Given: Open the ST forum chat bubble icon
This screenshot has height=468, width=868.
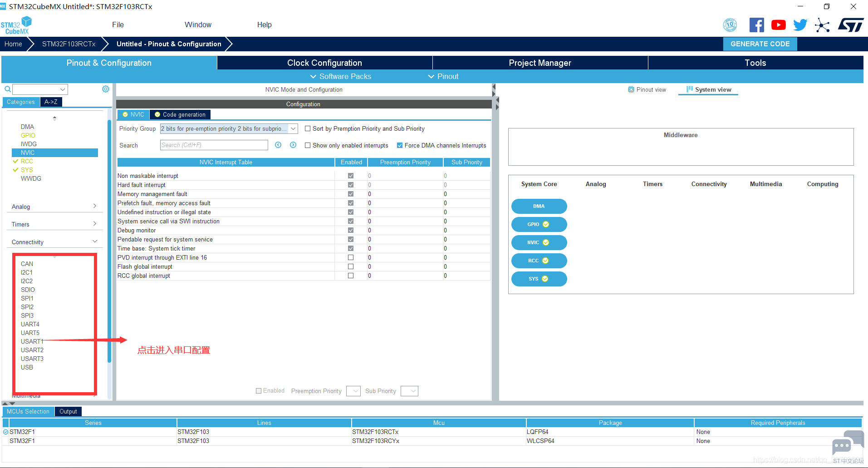Looking at the screenshot, I should tap(847, 444).
